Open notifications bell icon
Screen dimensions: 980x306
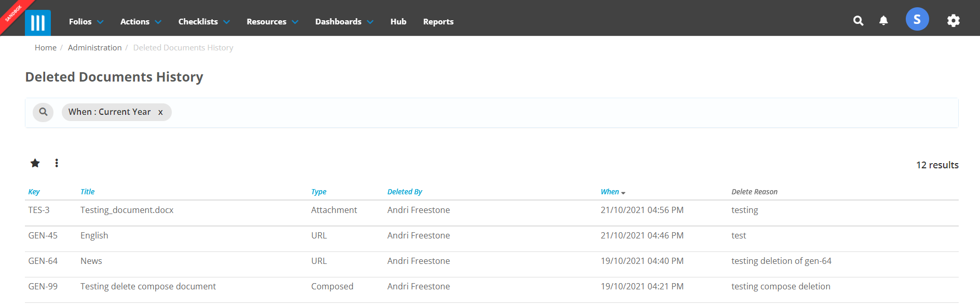(883, 21)
